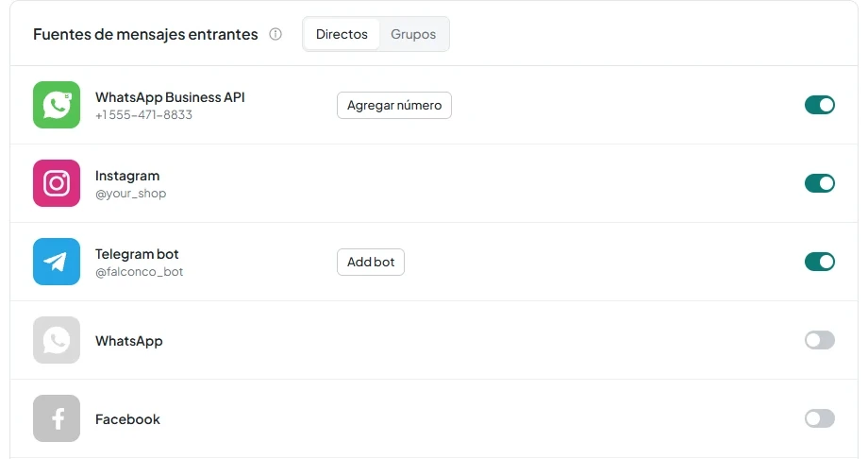Select the Directos tab
This screenshot has width=868, height=459.
click(x=342, y=34)
